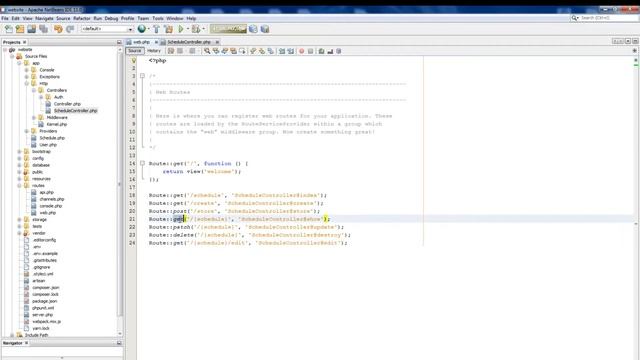Select webpack.mix.js in project tree

tap(47, 322)
